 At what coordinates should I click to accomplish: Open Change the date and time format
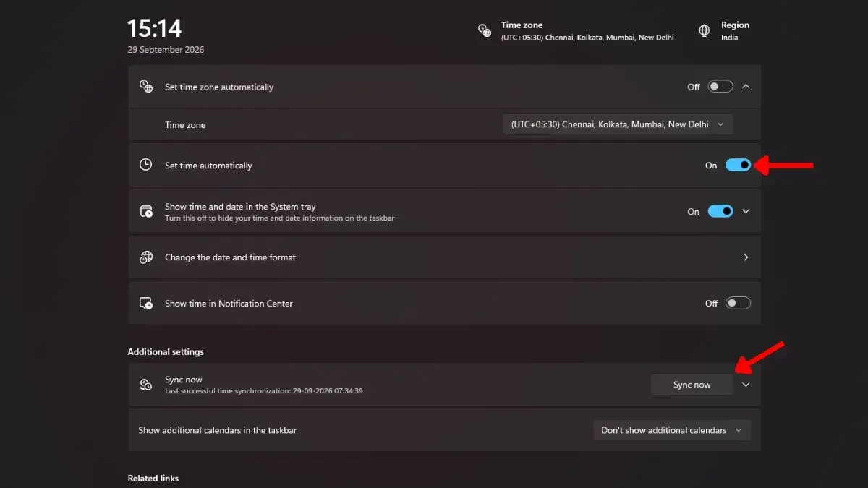pyautogui.click(x=444, y=257)
